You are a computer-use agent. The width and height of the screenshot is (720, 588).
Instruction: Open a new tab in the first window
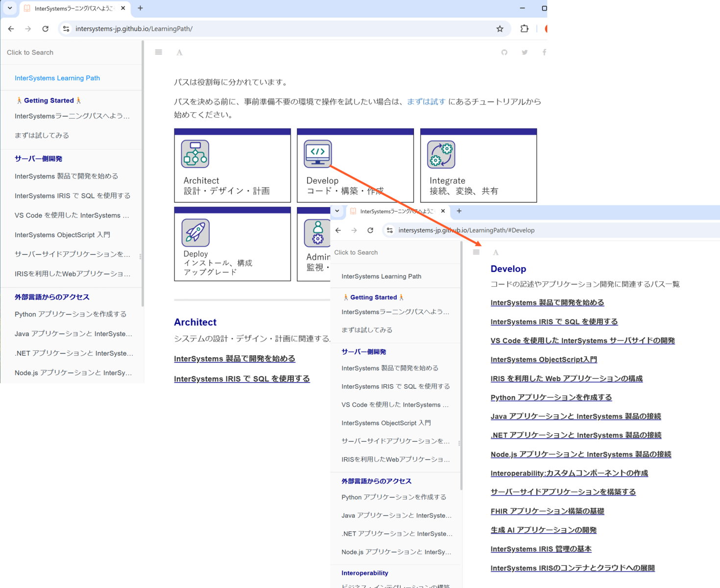(141, 8)
